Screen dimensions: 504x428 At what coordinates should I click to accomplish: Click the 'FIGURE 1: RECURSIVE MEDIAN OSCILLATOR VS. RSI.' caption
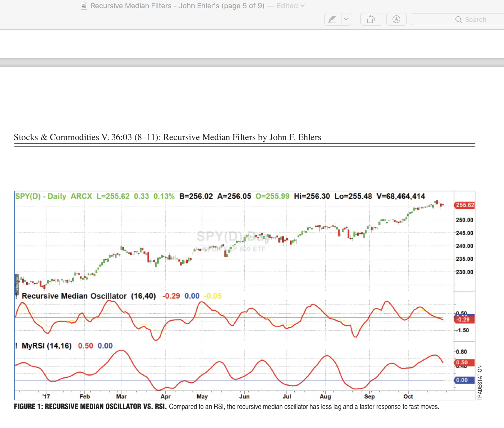click(x=90, y=407)
